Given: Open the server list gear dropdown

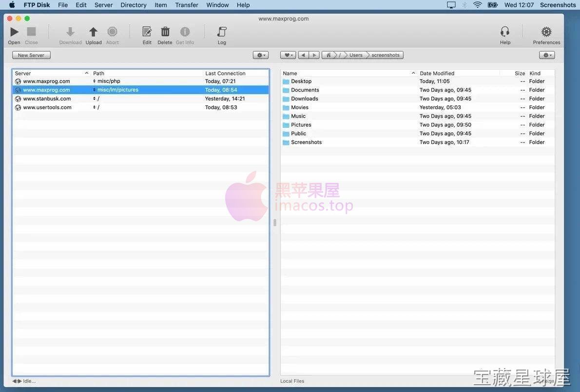Looking at the screenshot, I should pos(261,55).
